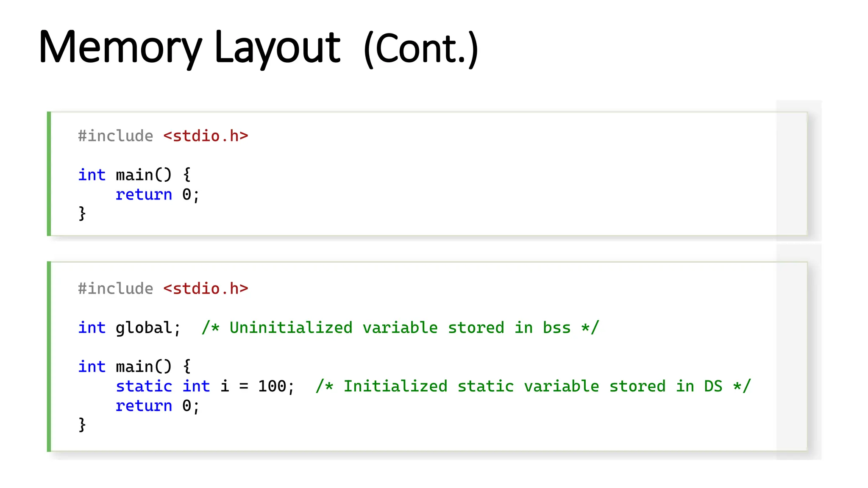Screen dimensions: 868x488
Task: Click 'int main() {' in the first code block
Action: click(134, 175)
